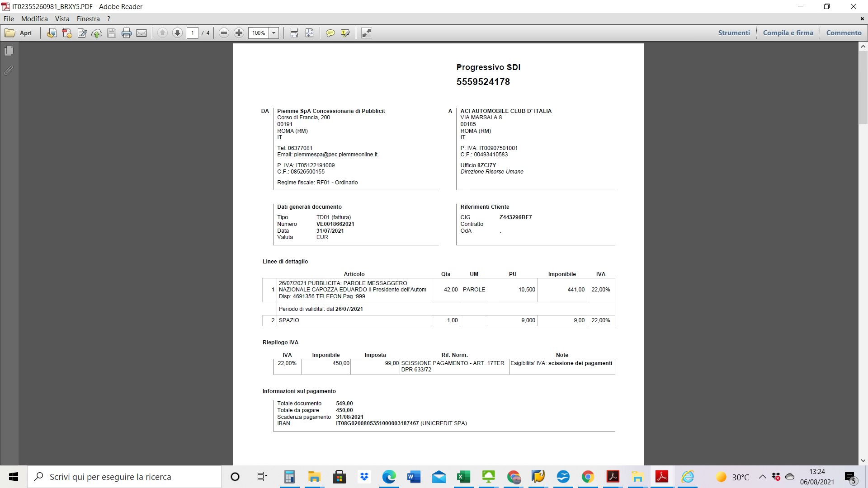Viewport: 868px width, 488px height.
Task: Click the fit page width icon
Action: pyautogui.click(x=294, y=33)
